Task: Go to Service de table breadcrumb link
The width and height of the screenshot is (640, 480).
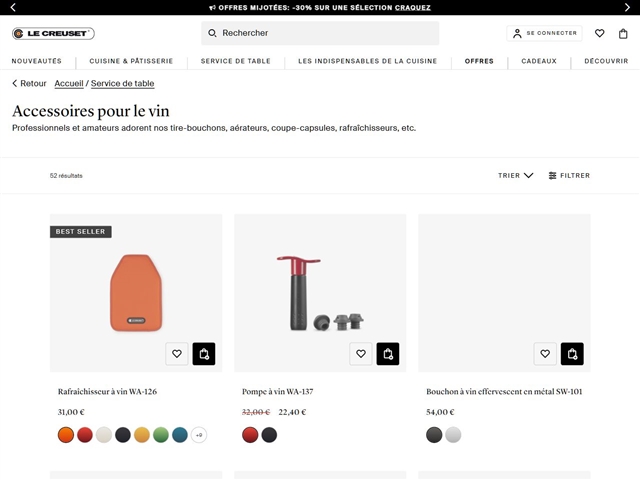Action: point(122,84)
